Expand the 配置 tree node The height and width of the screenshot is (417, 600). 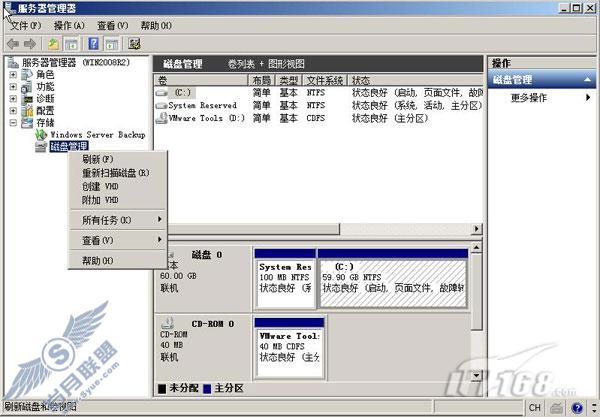click(x=13, y=111)
